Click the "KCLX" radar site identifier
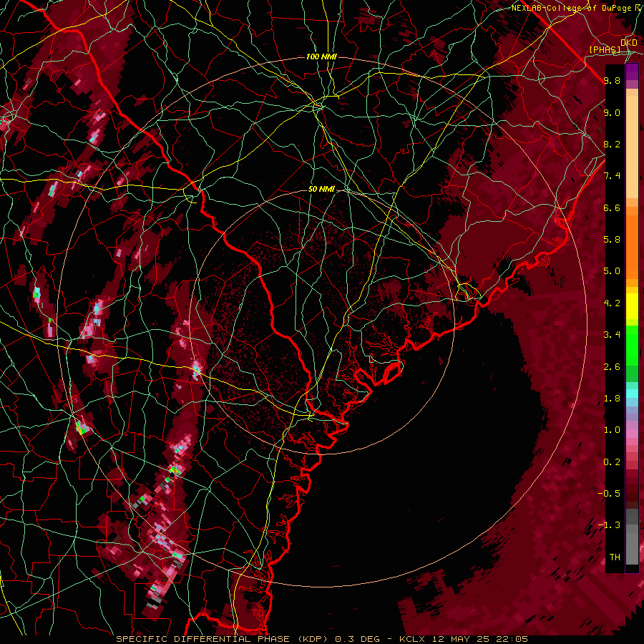Image resolution: width=644 pixels, height=644 pixels. (414, 639)
